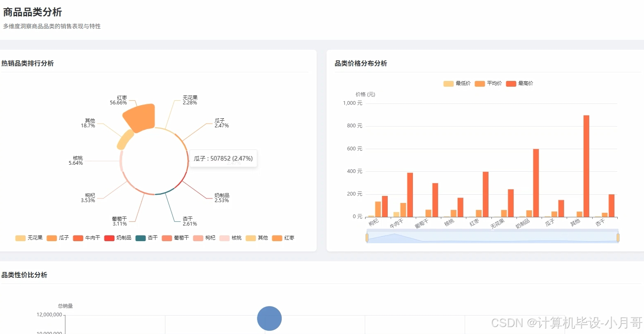This screenshot has width=644, height=334.
Task: Click the 枸杞 平均价 bar
Action: click(378, 209)
